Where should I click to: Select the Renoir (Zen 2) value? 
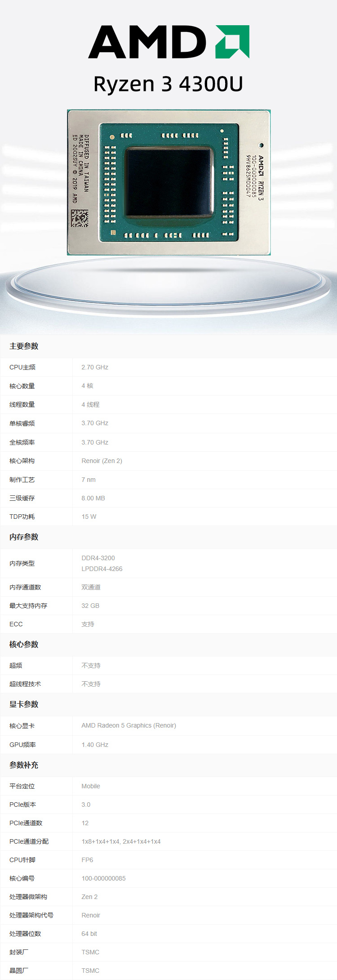tap(102, 461)
